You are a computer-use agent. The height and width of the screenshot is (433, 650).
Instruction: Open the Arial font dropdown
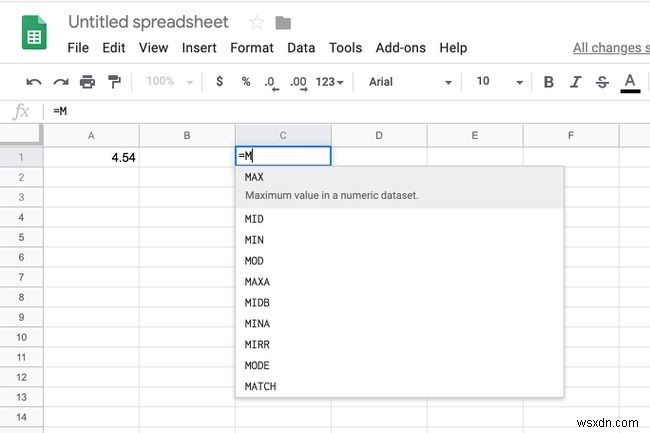pos(410,82)
